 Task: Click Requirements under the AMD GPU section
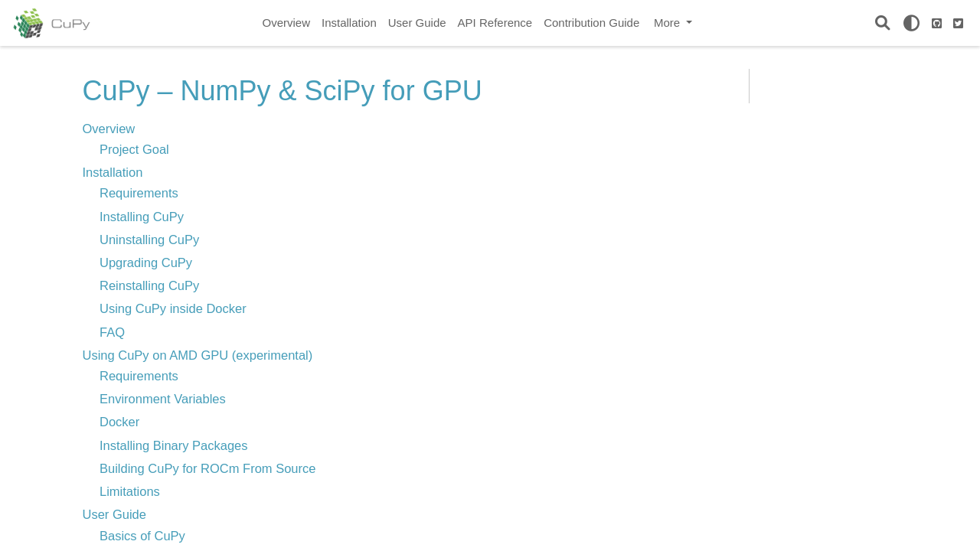tap(139, 376)
